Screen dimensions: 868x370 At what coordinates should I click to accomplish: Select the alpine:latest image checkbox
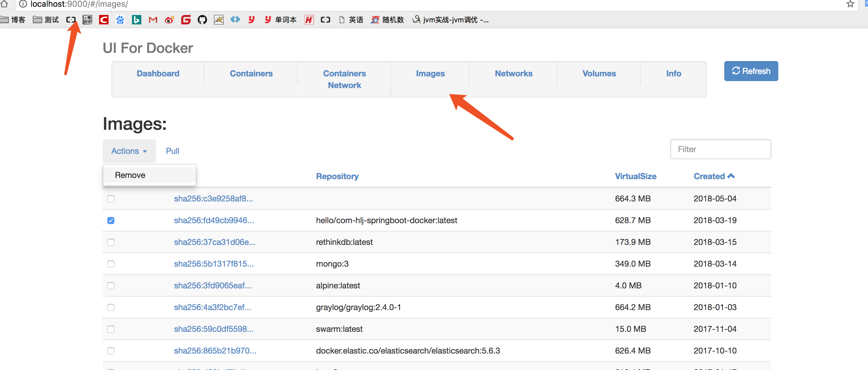point(111,286)
